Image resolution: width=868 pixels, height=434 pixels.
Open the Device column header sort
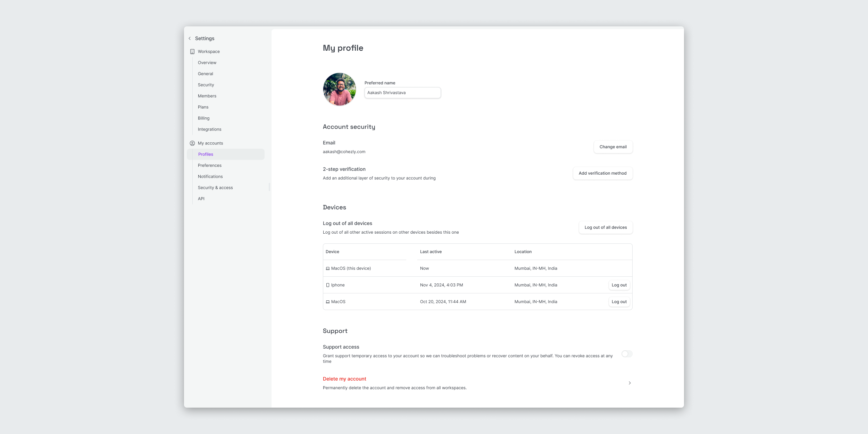tap(332, 251)
